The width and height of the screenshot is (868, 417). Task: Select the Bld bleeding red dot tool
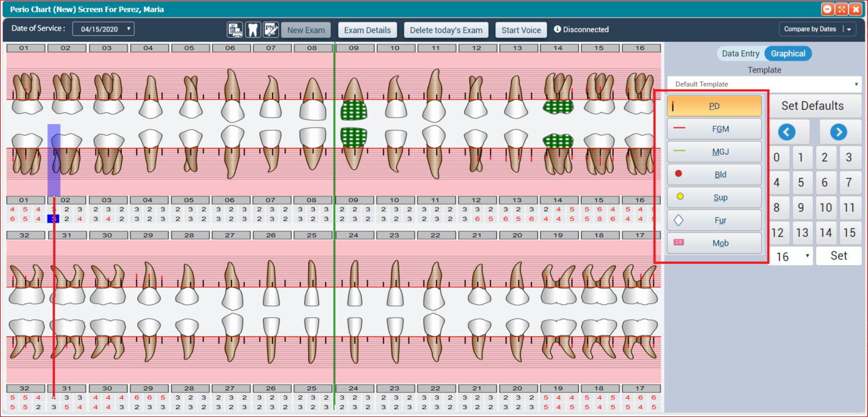714,175
